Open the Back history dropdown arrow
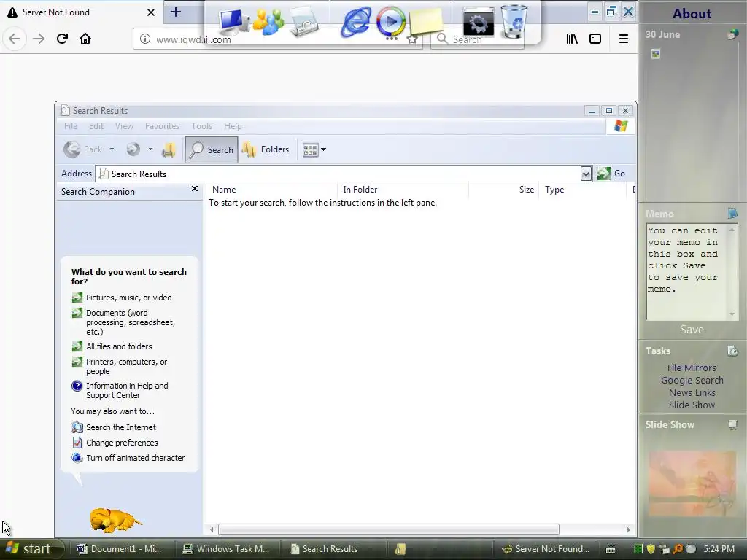 112,149
